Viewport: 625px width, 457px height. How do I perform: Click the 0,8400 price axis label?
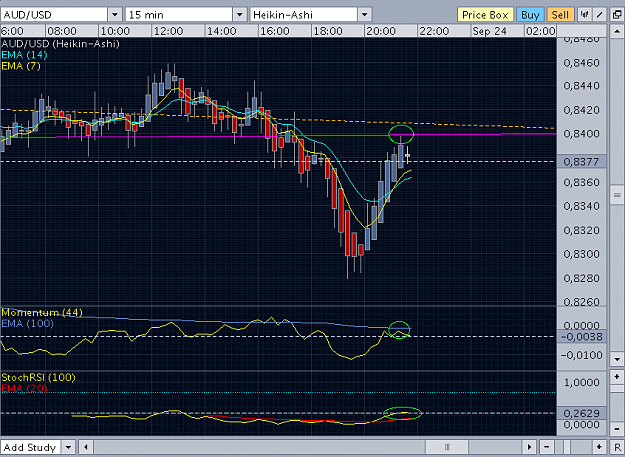(582, 134)
